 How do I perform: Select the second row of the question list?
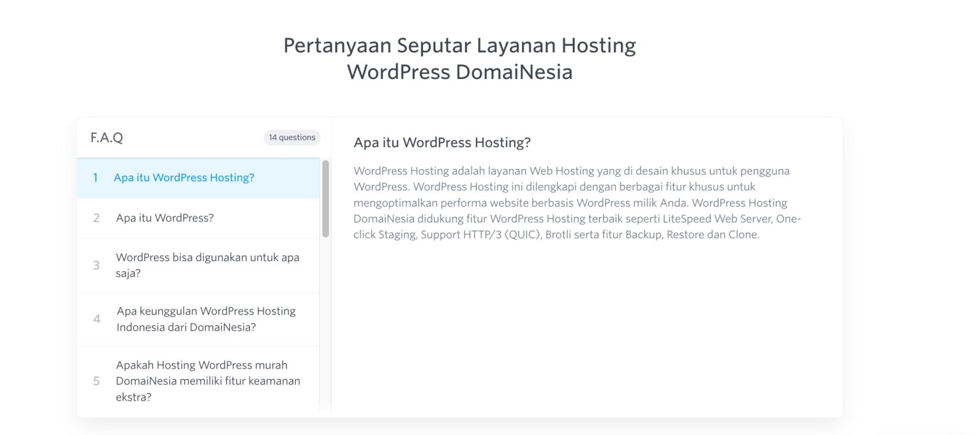coord(191,217)
